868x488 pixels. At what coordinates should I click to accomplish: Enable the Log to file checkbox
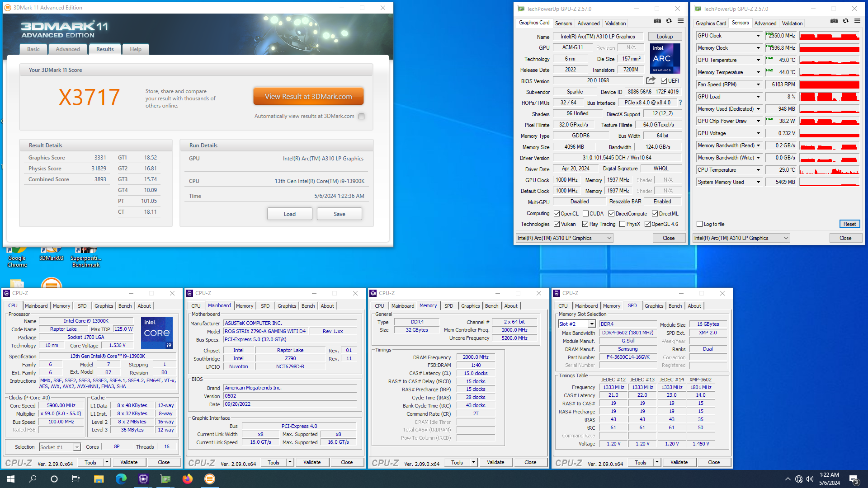point(700,224)
